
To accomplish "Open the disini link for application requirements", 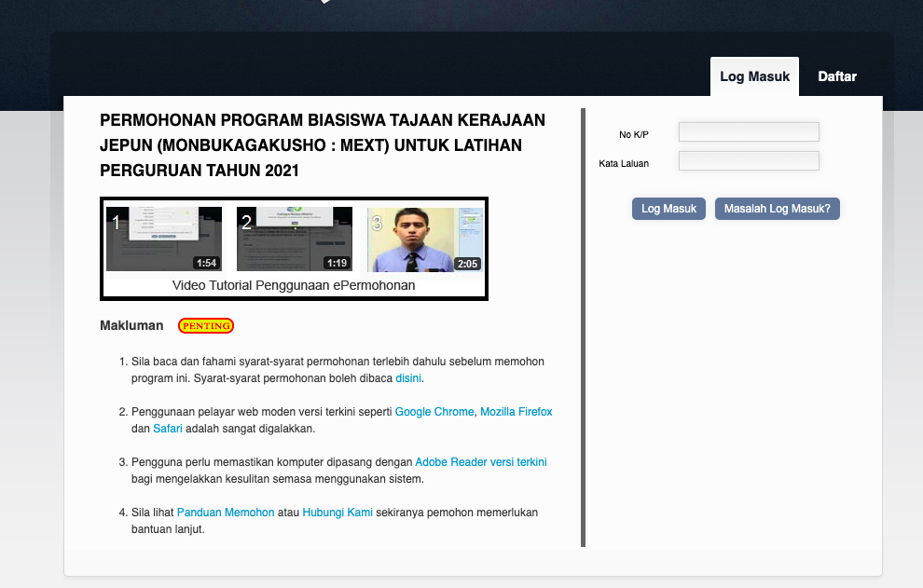I will pos(409,377).
